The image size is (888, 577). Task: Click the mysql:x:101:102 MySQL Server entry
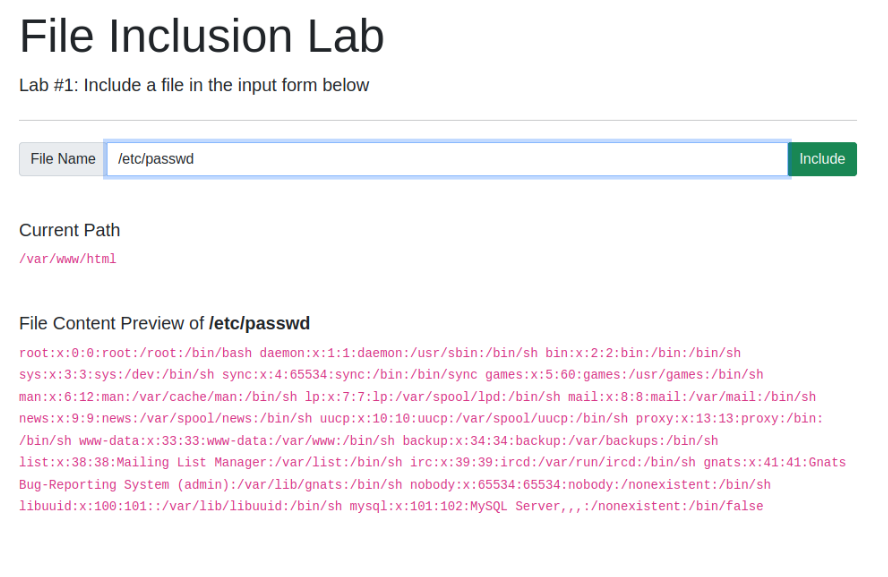556,506
